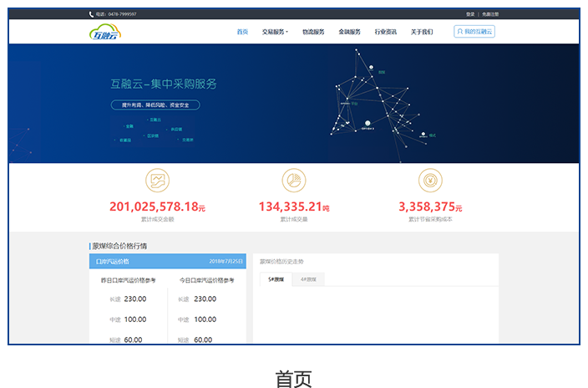The height and width of the screenshot is (388, 588).
Task: Expand the 交易服务 dropdown menu
Action: pyautogui.click(x=275, y=32)
